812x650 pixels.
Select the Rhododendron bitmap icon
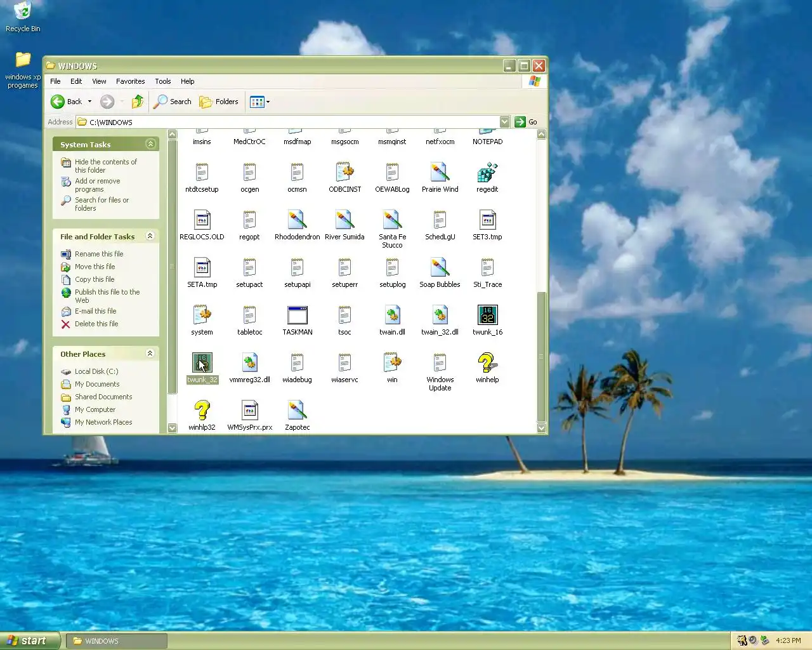click(x=297, y=220)
